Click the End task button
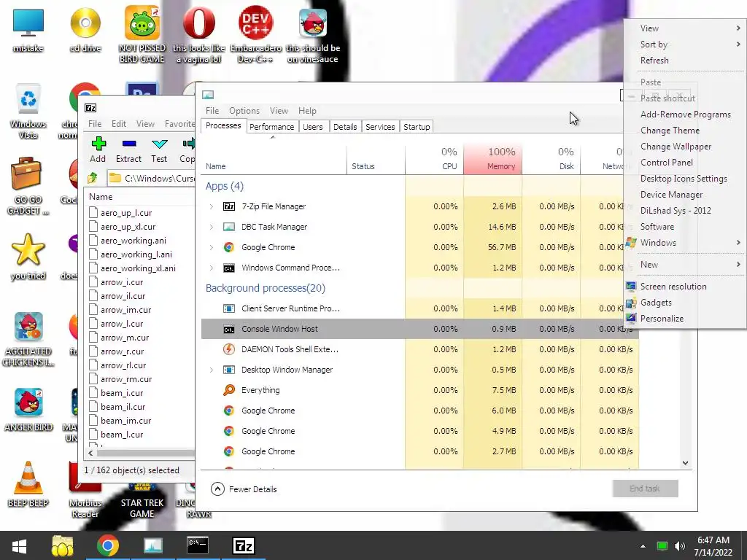The image size is (747, 560). click(645, 489)
